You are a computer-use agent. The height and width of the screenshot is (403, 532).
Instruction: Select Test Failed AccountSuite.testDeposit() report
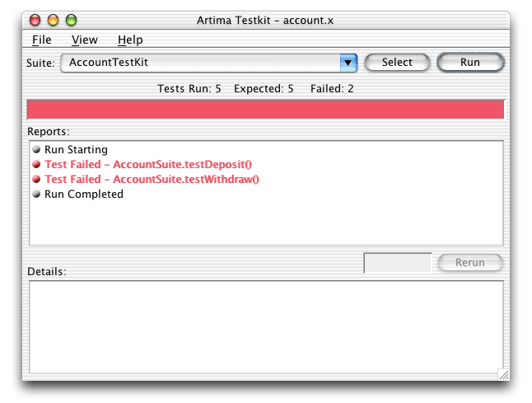coord(148,164)
